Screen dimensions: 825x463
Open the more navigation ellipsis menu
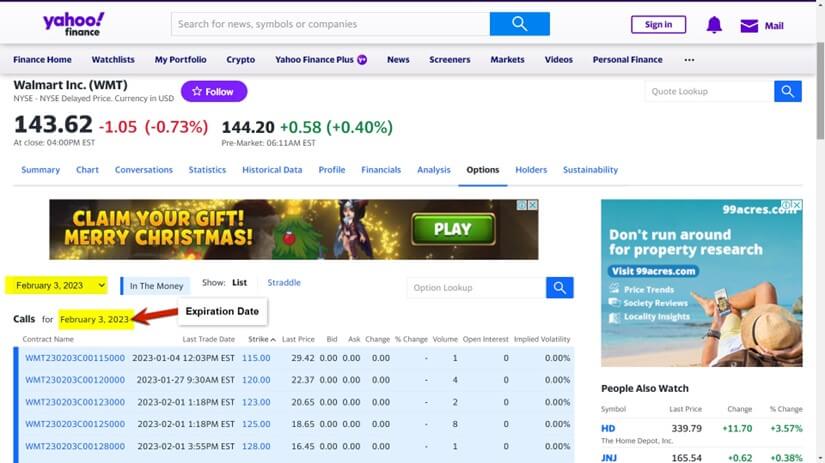click(689, 59)
